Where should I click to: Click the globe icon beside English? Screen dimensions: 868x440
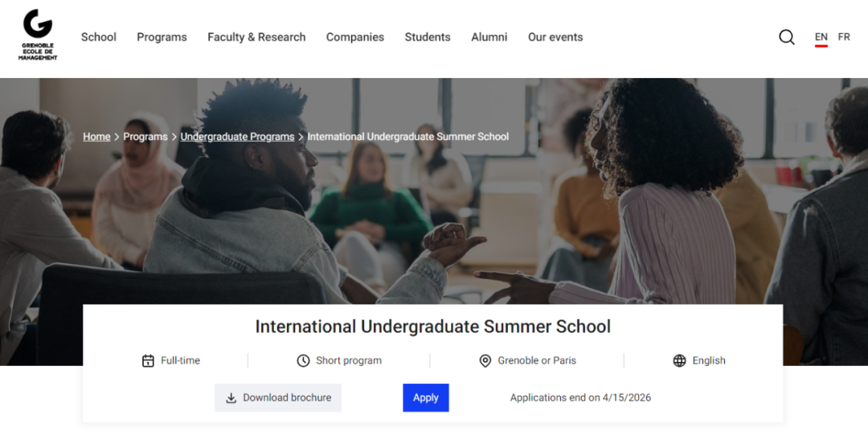click(x=680, y=360)
